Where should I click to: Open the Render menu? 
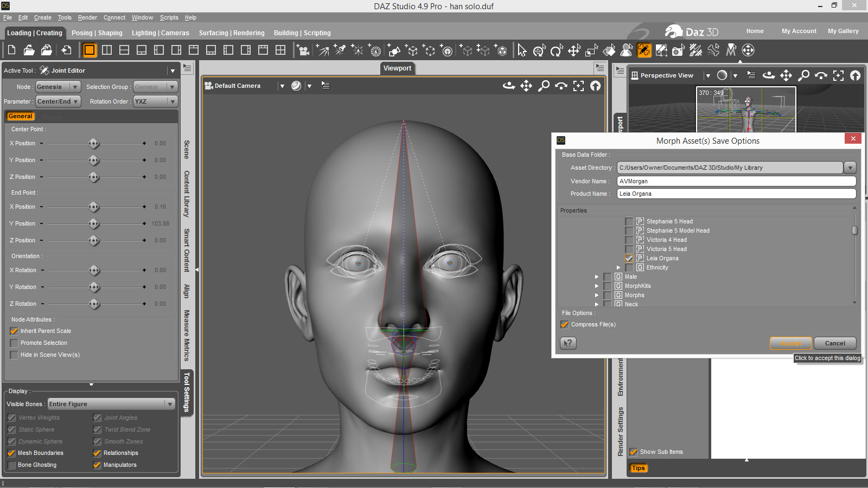click(x=87, y=17)
